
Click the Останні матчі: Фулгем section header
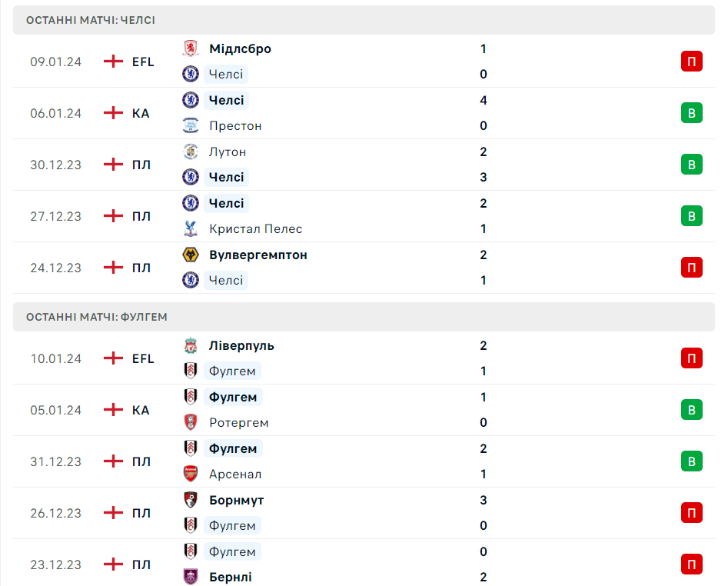[97, 317]
